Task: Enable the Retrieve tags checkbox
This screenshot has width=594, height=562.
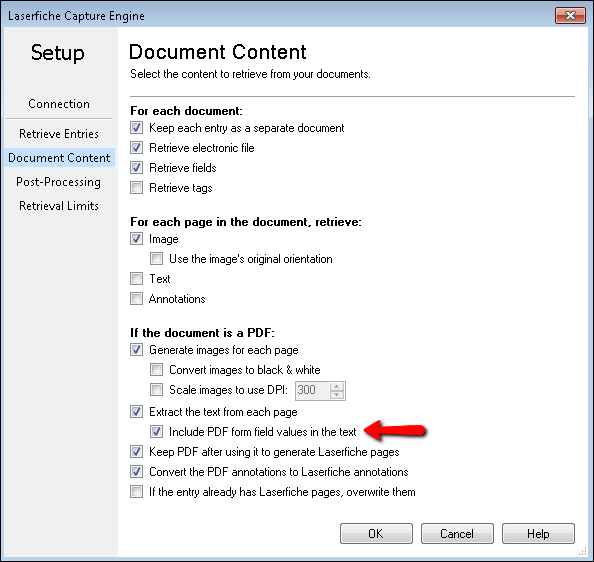Action: [x=136, y=188]
